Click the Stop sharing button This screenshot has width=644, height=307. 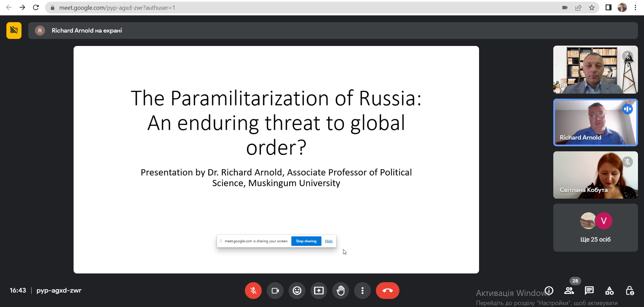(x=306, y=241)
